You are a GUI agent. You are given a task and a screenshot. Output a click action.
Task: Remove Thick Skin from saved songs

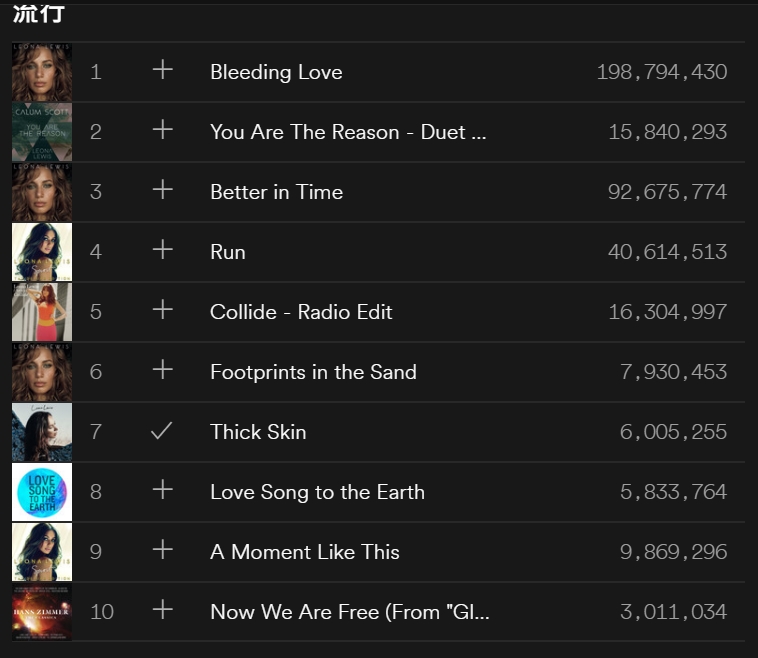(162, 431)
